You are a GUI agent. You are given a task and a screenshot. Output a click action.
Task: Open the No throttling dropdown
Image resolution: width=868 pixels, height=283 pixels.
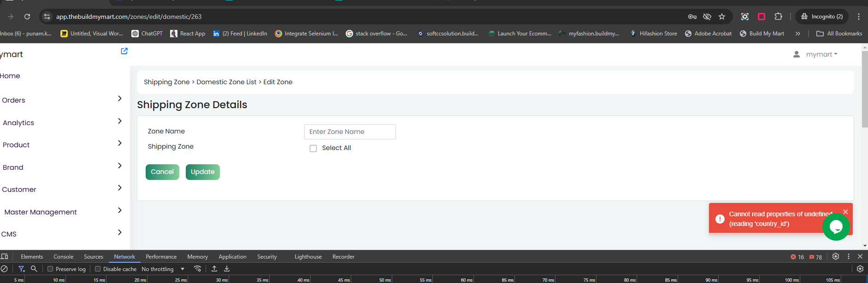tap(163, 269)
